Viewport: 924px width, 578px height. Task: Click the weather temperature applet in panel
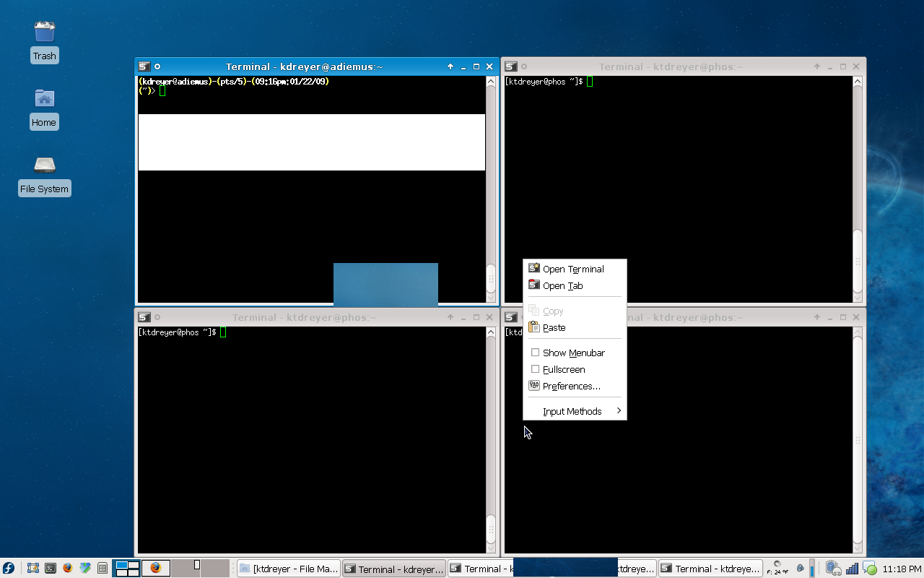coord(779,568)
